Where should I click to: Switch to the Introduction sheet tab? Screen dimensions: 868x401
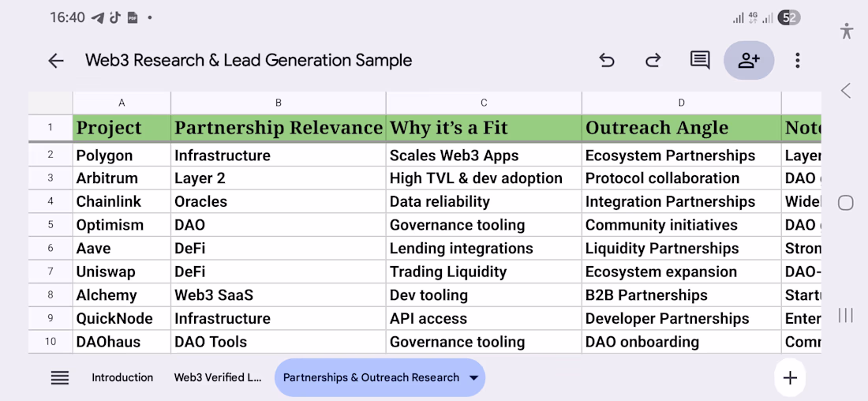pyautogui.click(x=122, y=378)
